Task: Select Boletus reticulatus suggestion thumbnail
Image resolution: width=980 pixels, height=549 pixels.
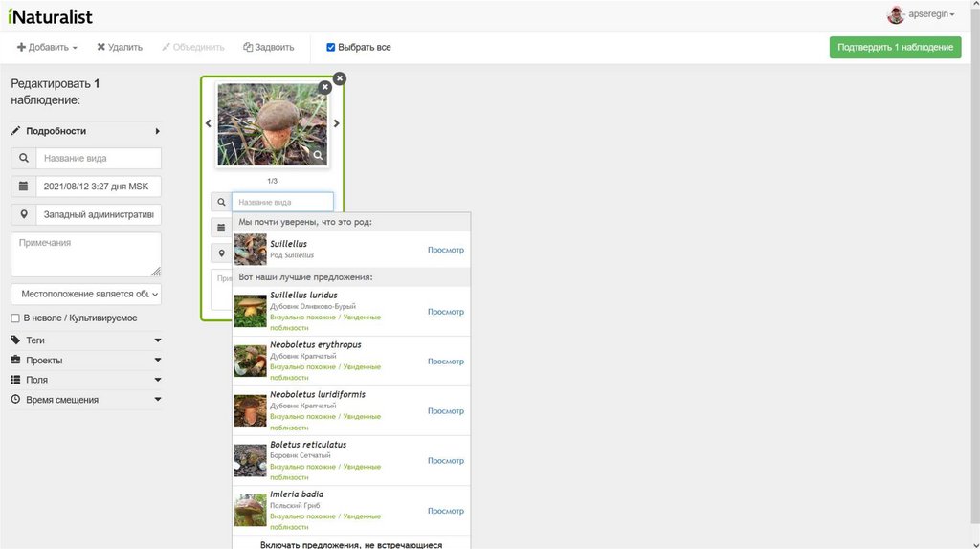Action: point(250,460)
